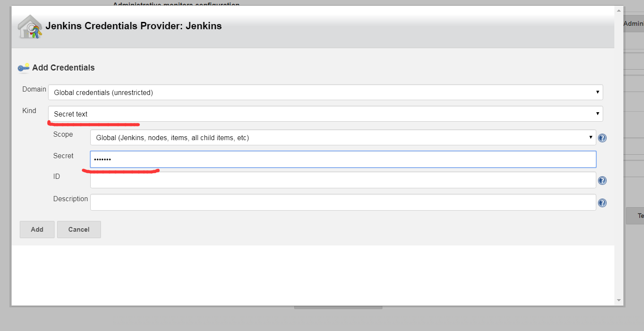The width and height of the screenshot is (644, 331).
Task: Click the Cancel button
Action: pos(79,230)
